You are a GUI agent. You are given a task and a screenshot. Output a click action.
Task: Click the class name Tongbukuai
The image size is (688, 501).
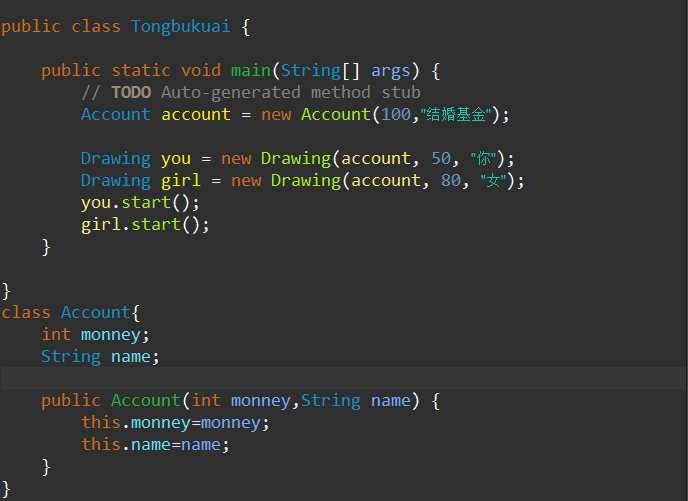(x=180, y=26)
